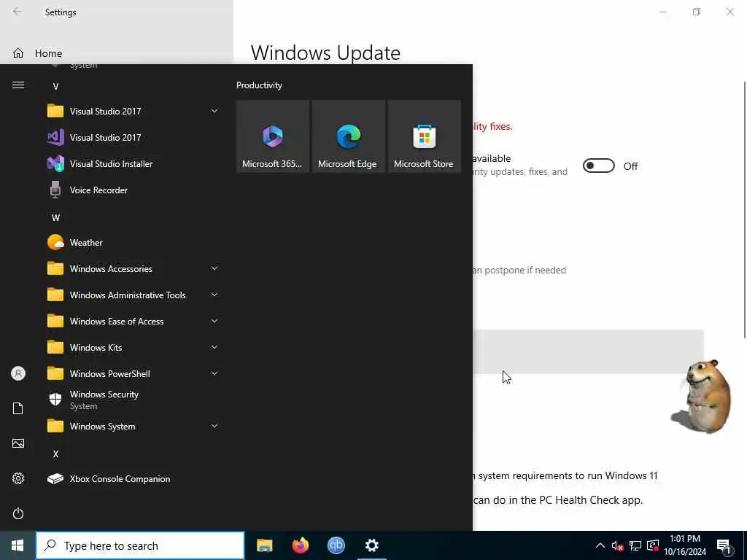Viewport: 747px width, 560px height.
Task: Click the taskbar clock showing 1:01 PM
Action: pos(685,545)
